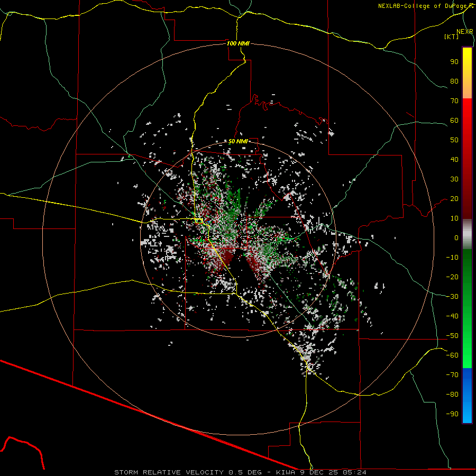Click the blue bottom segment of the color bar
Image resolution: width=476 pixels, height=476 pixels.
coord(467,396)
